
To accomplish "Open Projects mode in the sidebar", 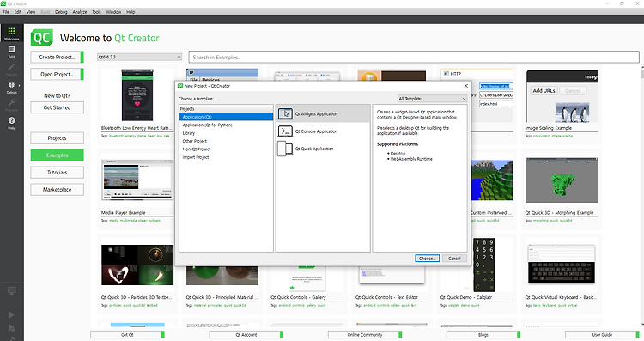I will (x=11, y=105).
